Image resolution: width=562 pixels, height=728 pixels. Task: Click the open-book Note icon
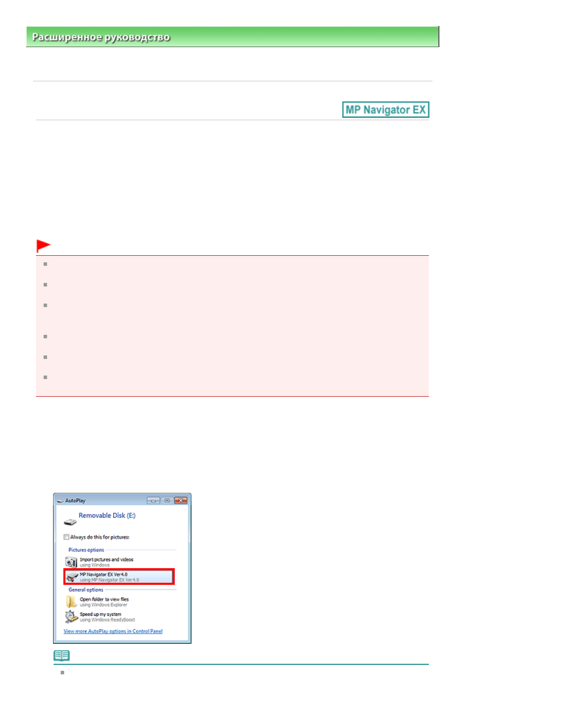coord(62,655)
